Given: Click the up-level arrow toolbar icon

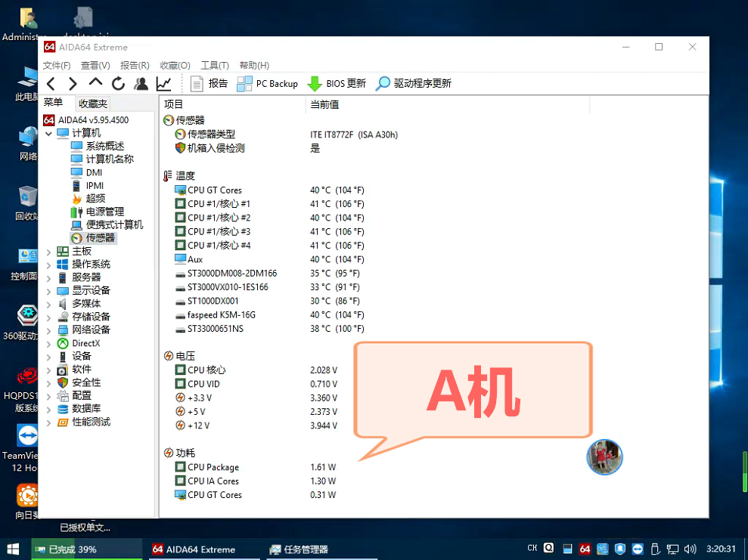Looking at the screenshot, I should coord(95,82).
